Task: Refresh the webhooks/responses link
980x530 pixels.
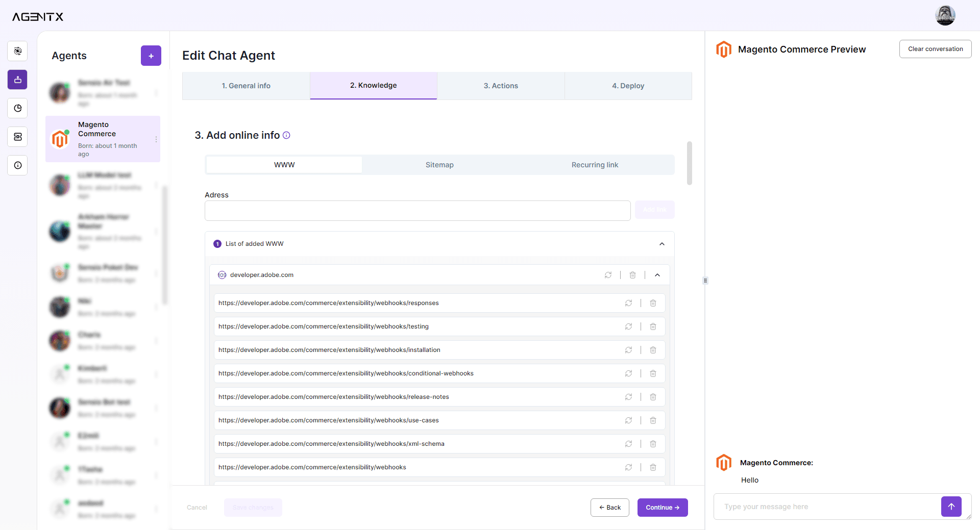Action: pos(629,303)
